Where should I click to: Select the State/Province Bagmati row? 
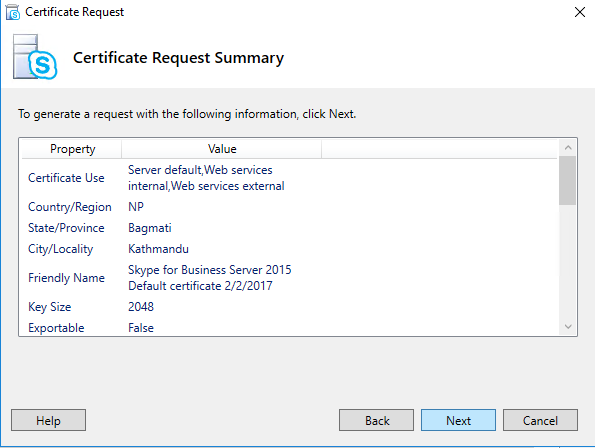(290, 228)
